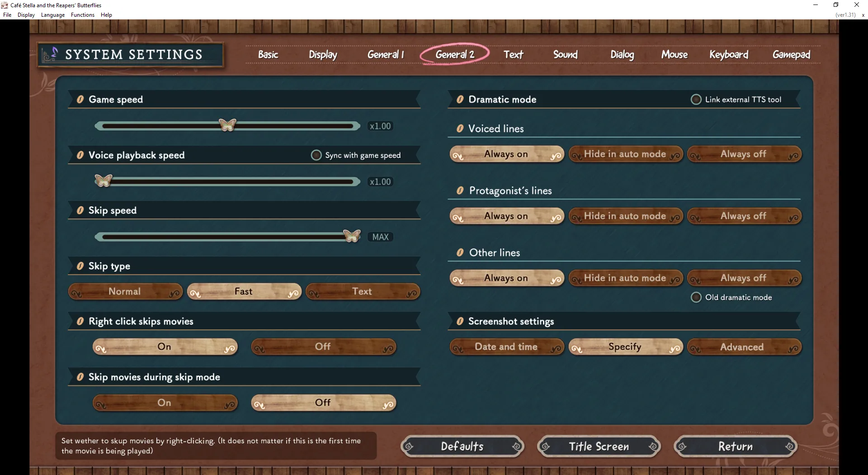This screenshot has width=868, height=475.
Task: Open the Functions menu
Action: click(83, 15)
